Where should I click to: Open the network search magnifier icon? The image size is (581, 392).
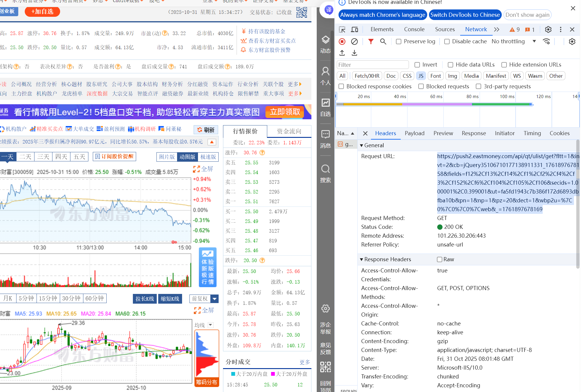(x=383, y=42)
